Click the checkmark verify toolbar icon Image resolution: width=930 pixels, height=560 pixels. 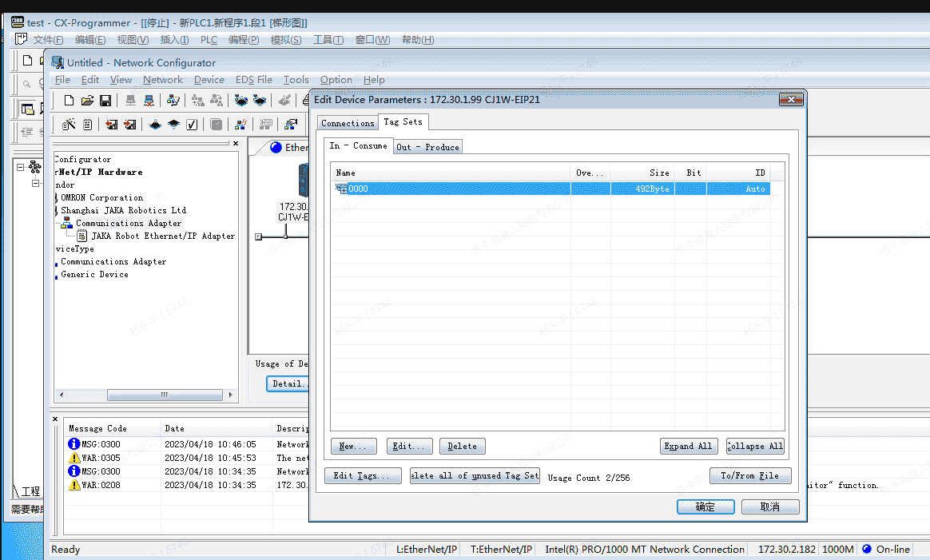[192, 125]
